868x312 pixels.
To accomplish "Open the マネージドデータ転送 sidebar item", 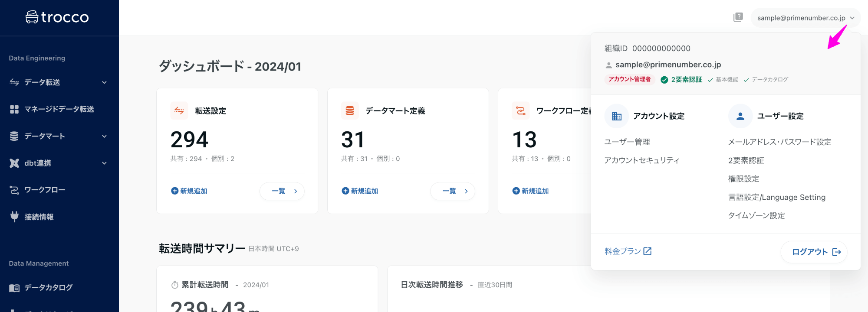I will point(59,109).
